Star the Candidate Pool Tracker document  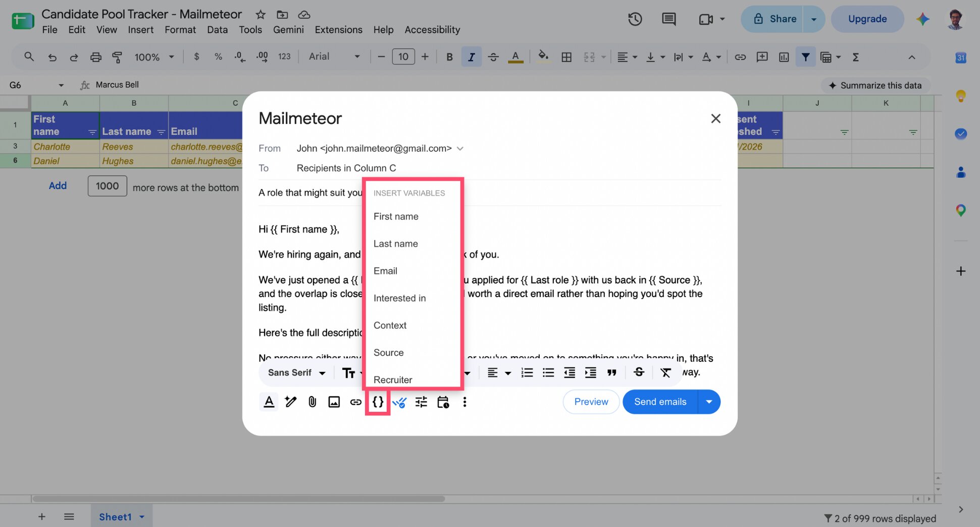point(261,14)
